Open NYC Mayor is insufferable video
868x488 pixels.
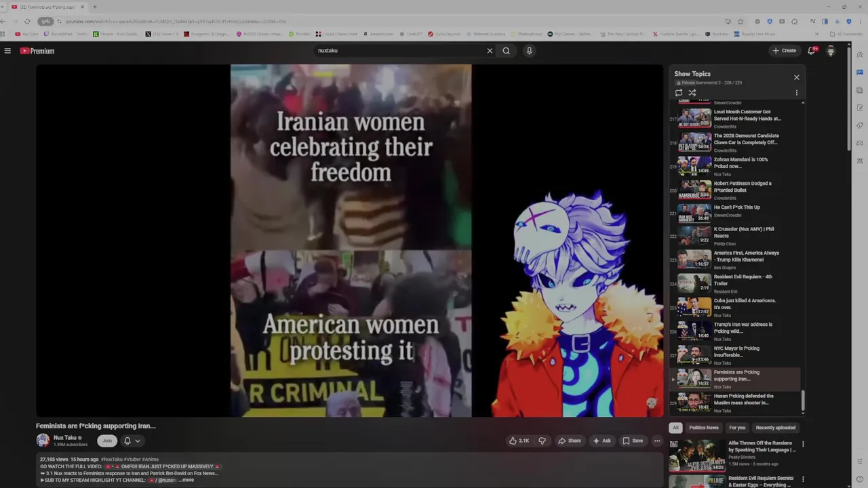tap(735, 355)
